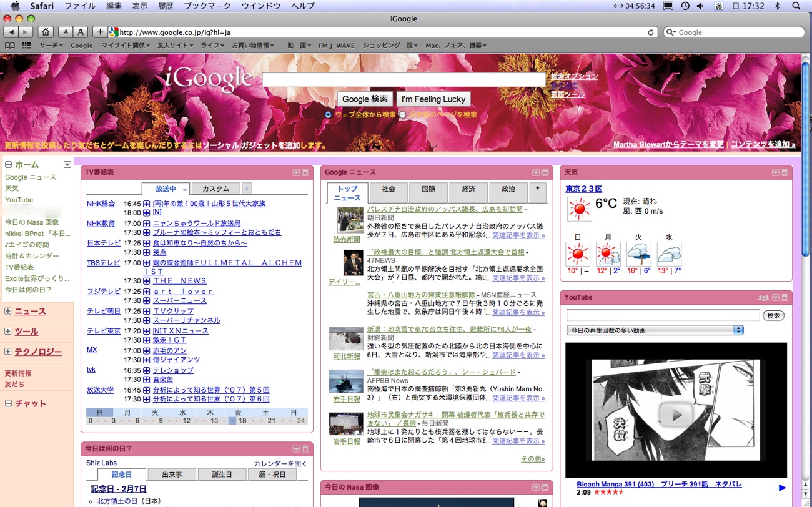
Task: Open the display menu bar icon
Action: pos(668,6)
